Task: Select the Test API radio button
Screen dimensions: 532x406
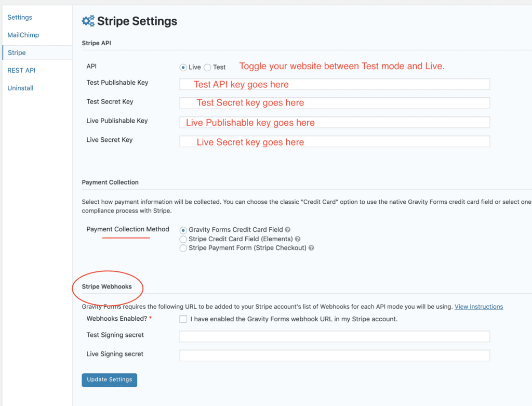Action: (207, 68)
